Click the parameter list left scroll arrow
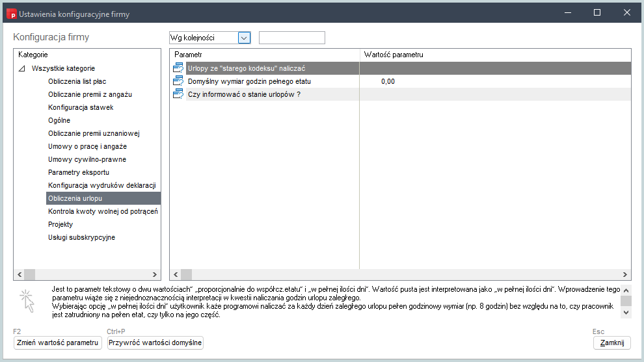 pos(176,274)
